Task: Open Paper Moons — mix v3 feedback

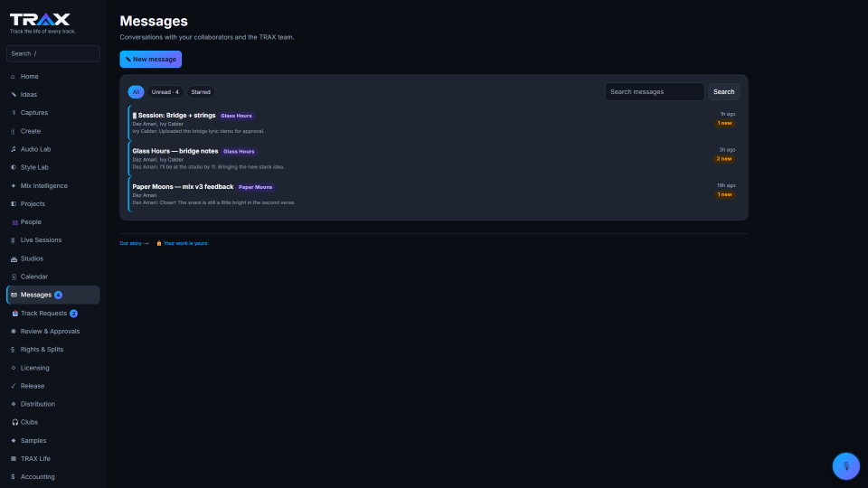Action: tap(434, 194)
